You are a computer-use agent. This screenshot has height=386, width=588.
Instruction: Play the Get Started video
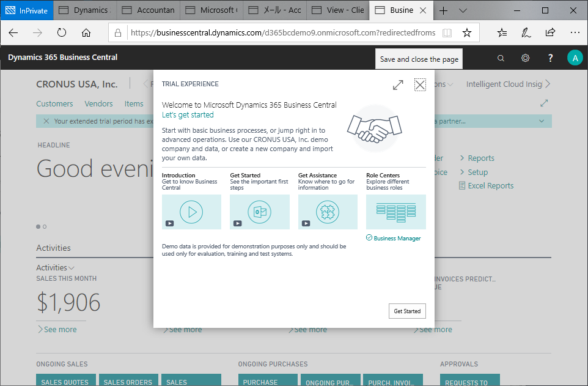(260, 212)
